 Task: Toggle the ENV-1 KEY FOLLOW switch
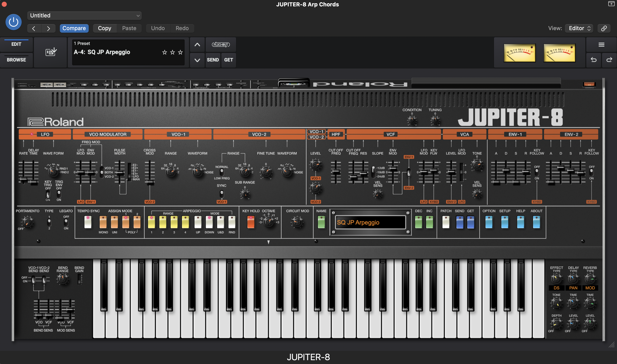click(537, 172)
